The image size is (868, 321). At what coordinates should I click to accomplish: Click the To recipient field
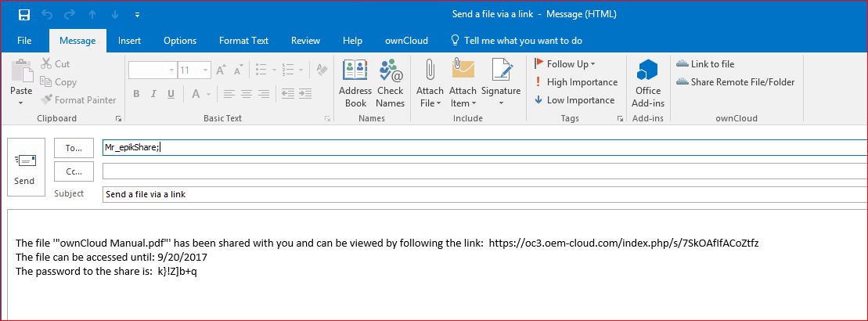pos(485,148)
